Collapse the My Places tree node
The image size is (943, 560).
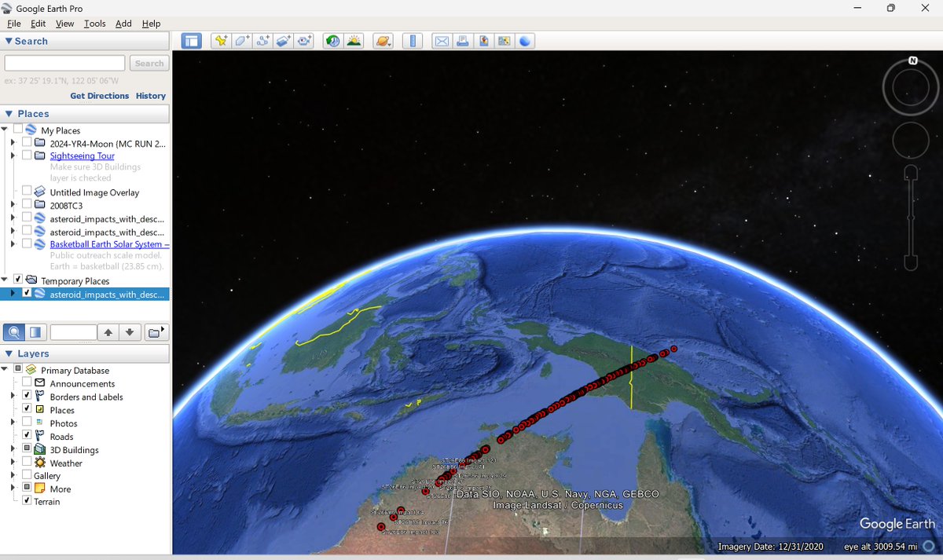(5, 129)
